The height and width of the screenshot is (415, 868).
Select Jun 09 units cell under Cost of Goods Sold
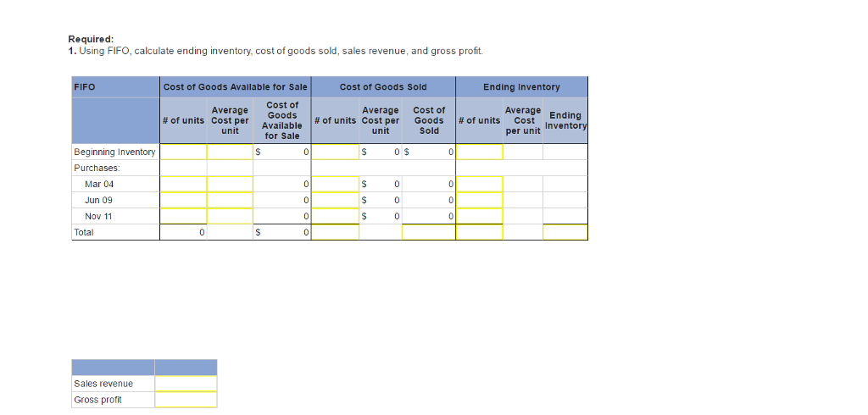[335, 200]
